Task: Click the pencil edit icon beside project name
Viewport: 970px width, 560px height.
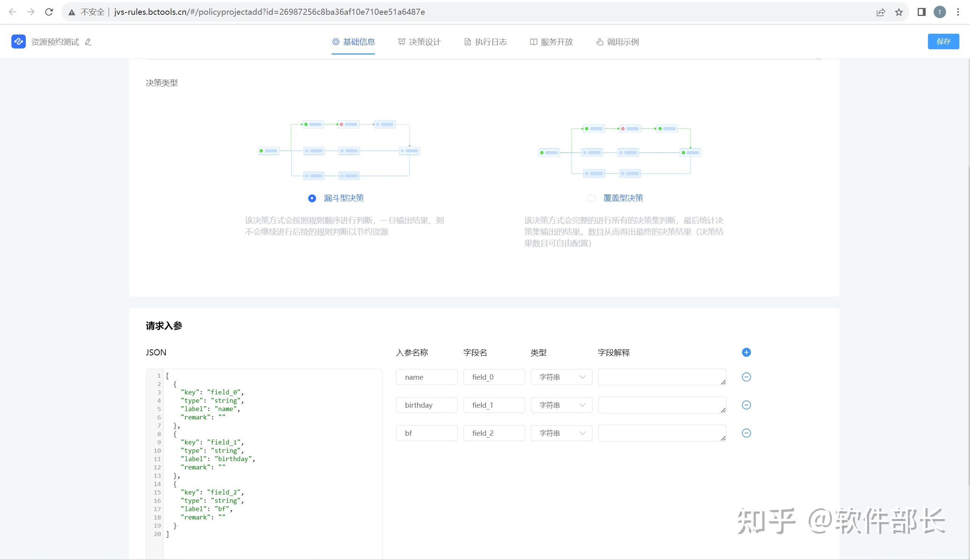Action: [88, 42]
